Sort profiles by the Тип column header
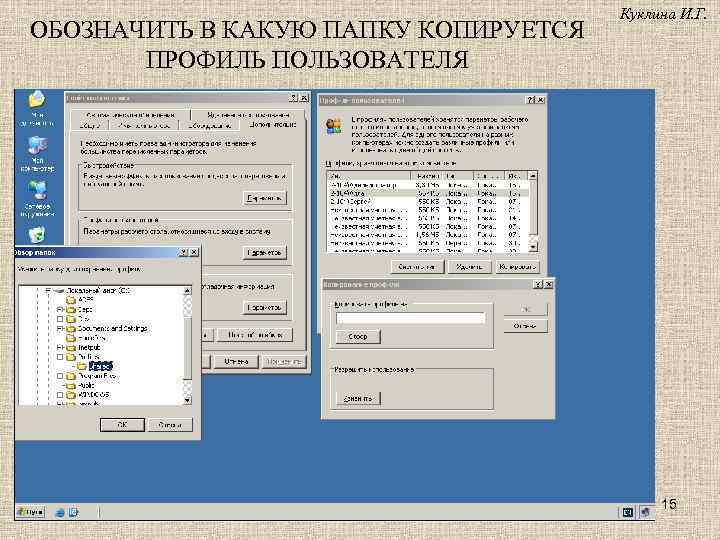The height and width of the screenshot is (540, 720). click(459, 176)
